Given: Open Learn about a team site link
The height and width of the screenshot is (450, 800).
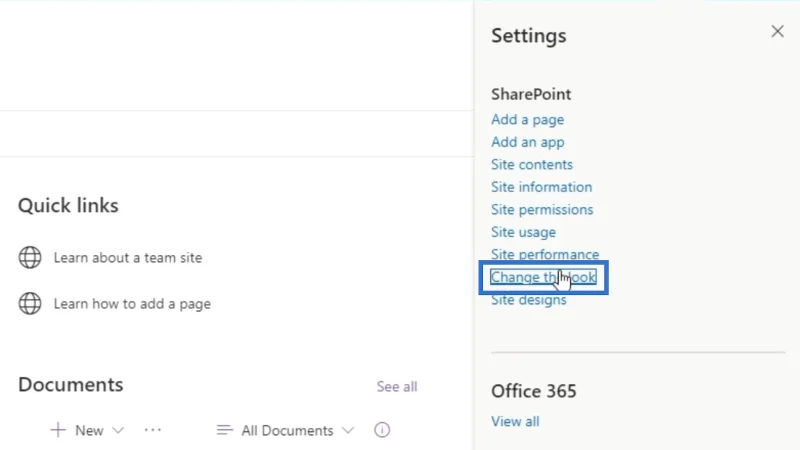Looking at the screenshot, I should click(x=128, y=258).
